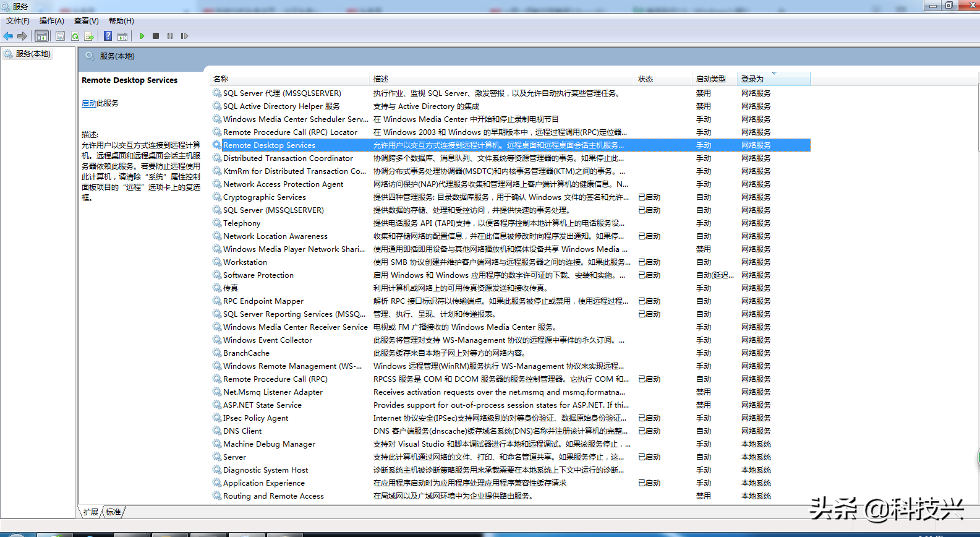
Task: Select Windows Media Center Receiver Service
Action: pos(511,327)
